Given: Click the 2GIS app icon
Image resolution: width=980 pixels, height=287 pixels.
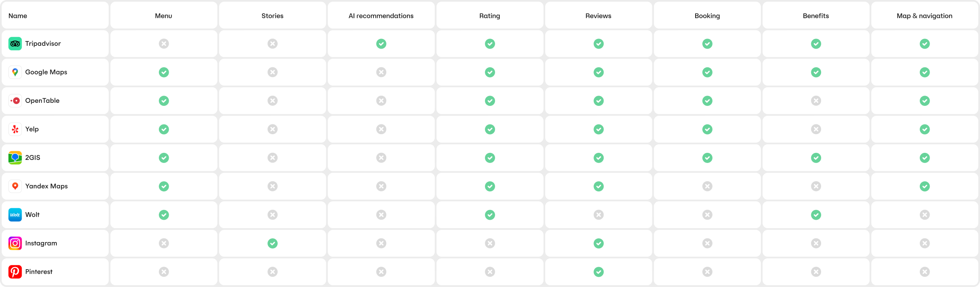Looking at the screenshot, I should (15, 158).
